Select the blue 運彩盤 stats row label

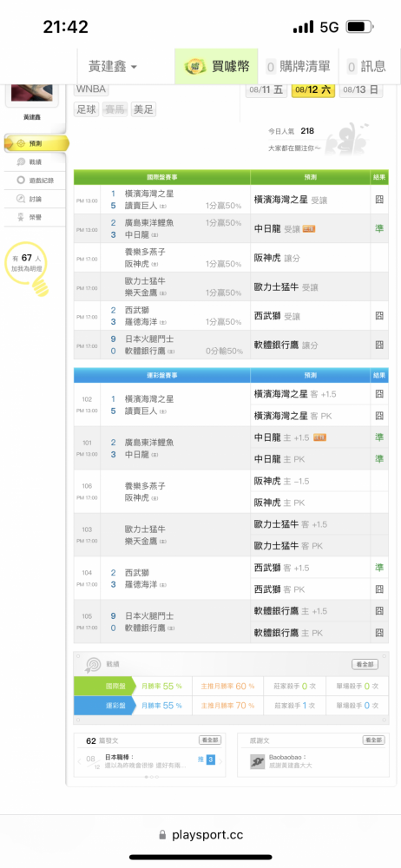(105, 705)
